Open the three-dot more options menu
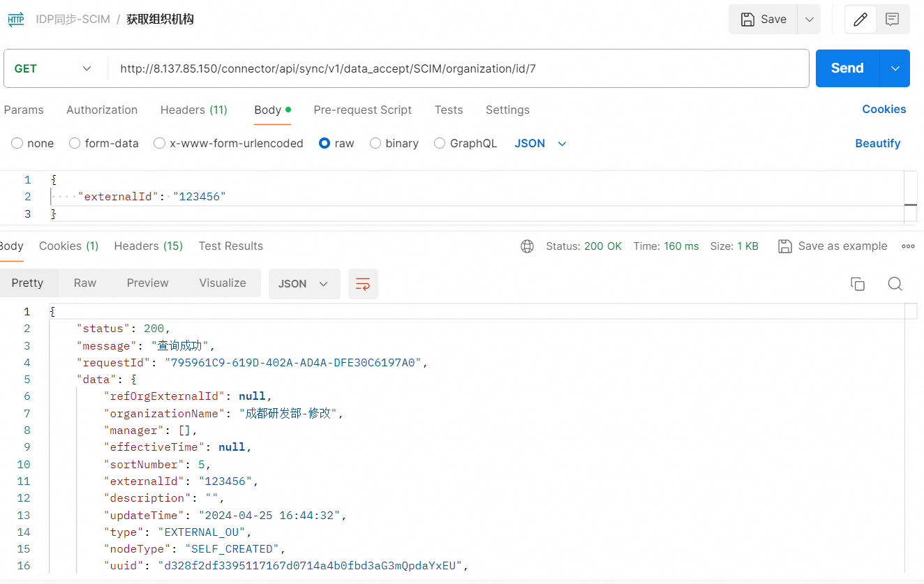 [908, 246]
